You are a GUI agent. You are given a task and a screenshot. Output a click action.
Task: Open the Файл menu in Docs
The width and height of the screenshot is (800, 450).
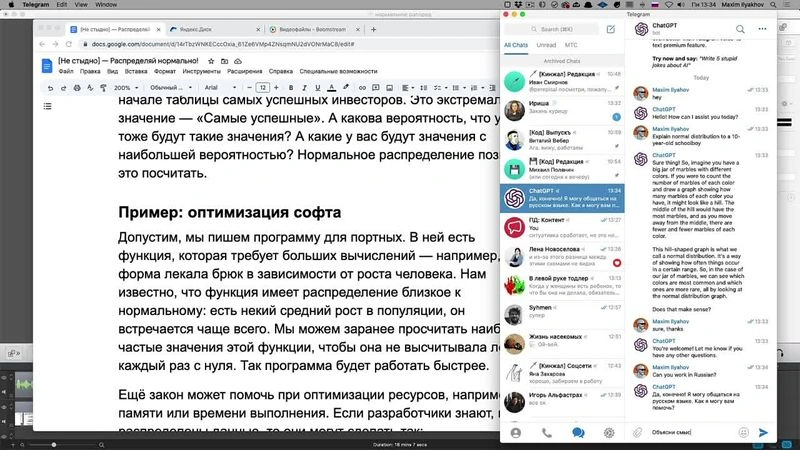66,71
